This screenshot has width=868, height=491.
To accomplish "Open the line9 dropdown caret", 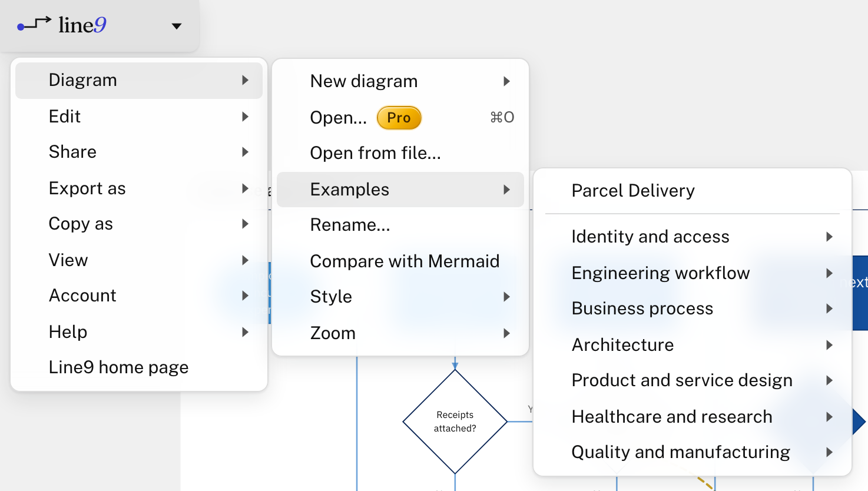I will 176,26.
